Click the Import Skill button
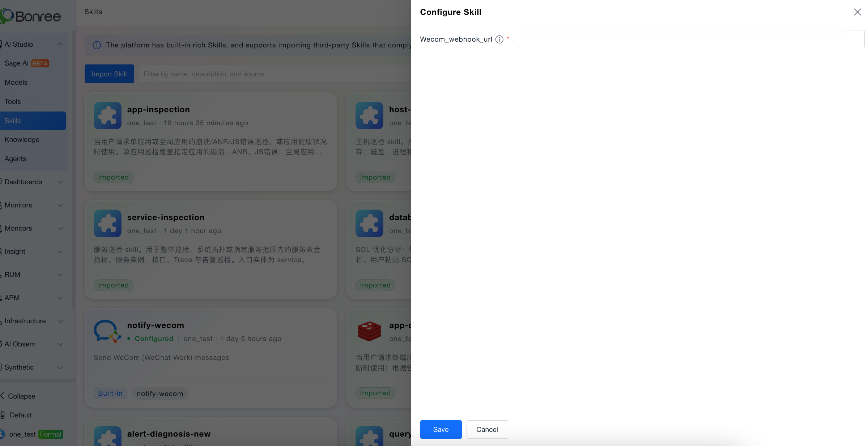This screenshot has height=446, width=868. coord(109,74)
